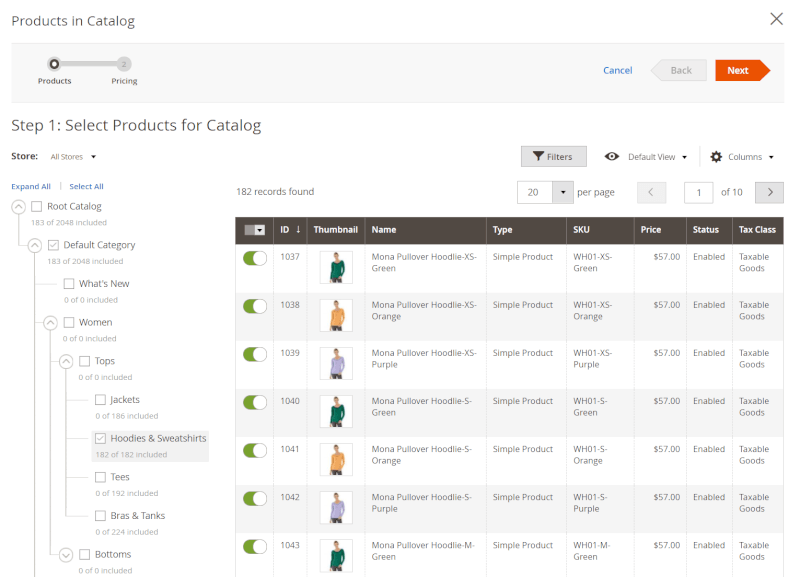
Task: Click thumbnail of Mona Pullover Hoodlie-XS-Green
Action: (336, 267)
